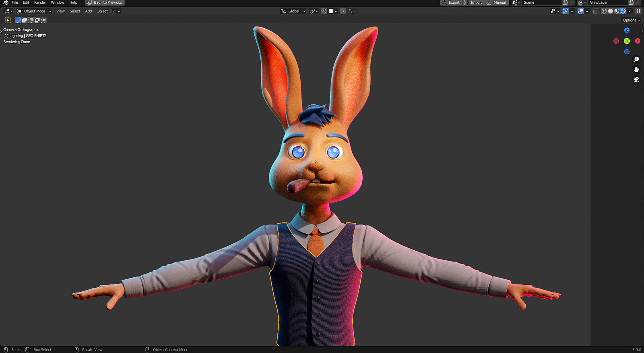Open the Edit menu

tap(26, 2)
